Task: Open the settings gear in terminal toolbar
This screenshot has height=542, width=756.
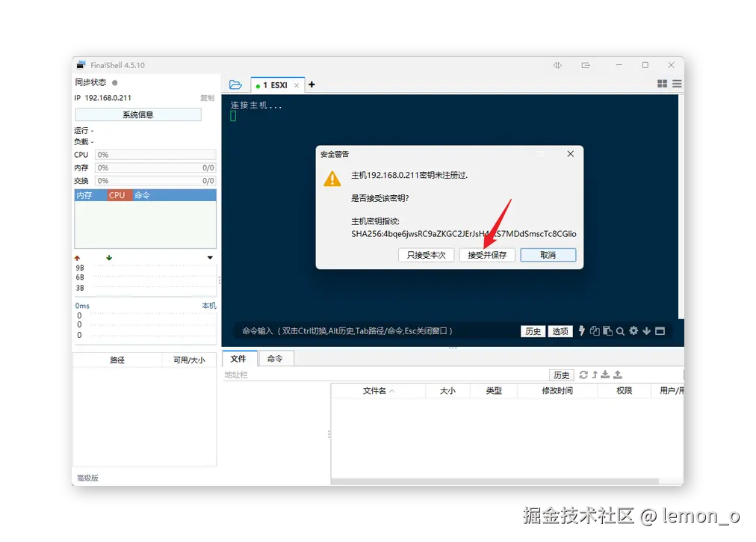Action: pos(633,330)
